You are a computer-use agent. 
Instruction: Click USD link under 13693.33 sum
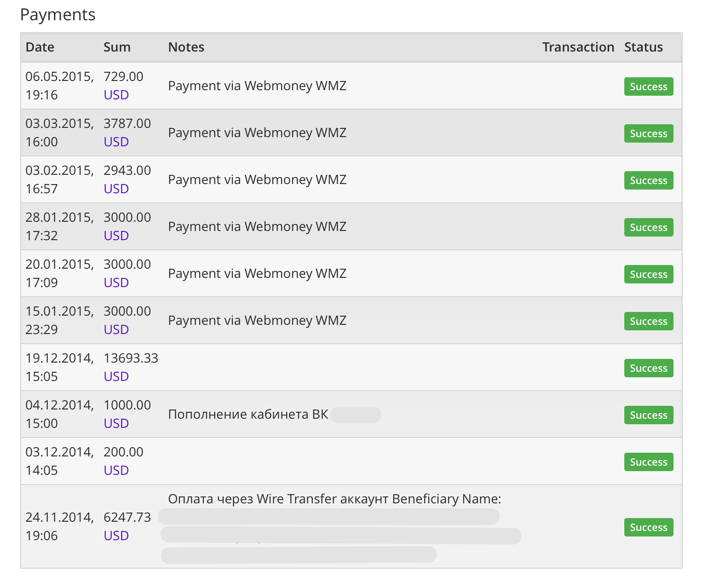click(x=116, y=376)
